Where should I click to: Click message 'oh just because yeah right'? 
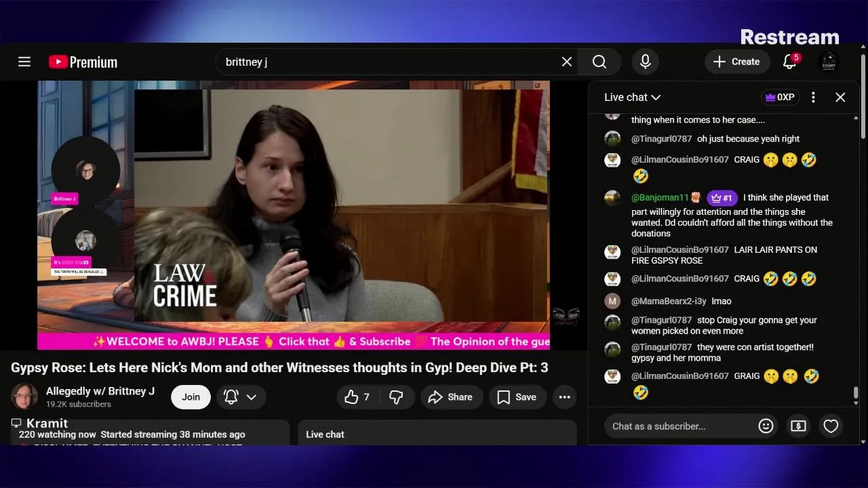pos(749,139)
